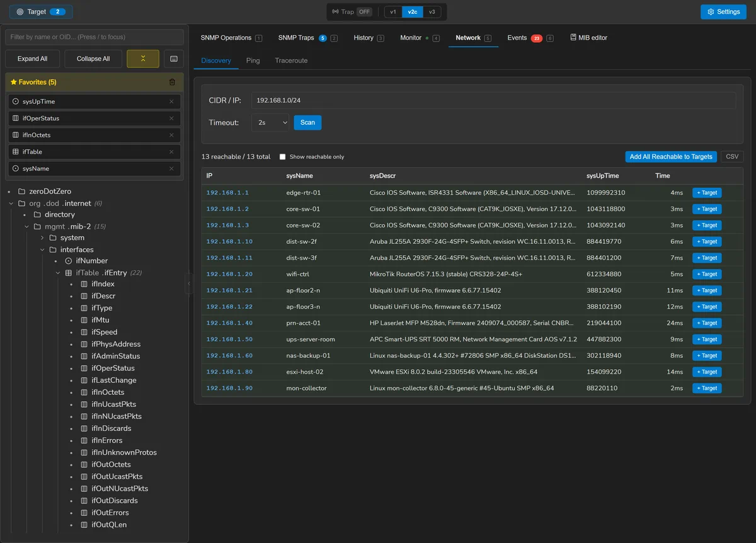756x543 pixels.
Task: Click the column icon next to ifIndex
Action: [84, 284]
